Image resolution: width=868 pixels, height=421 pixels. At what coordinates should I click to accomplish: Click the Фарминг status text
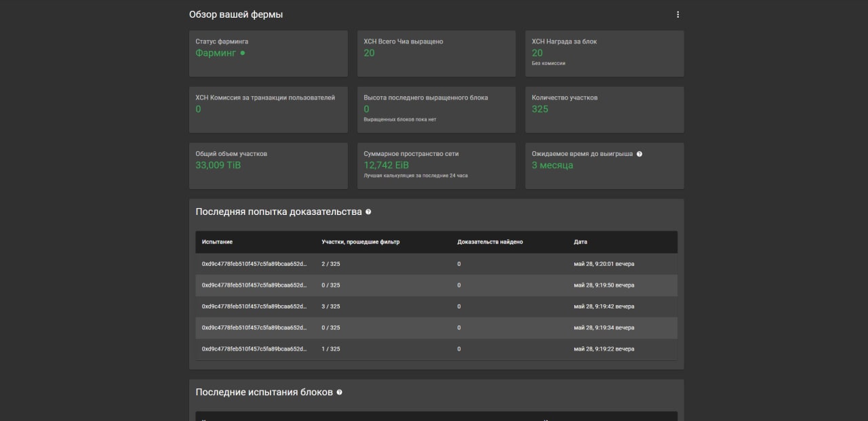[x=216, y=53]
